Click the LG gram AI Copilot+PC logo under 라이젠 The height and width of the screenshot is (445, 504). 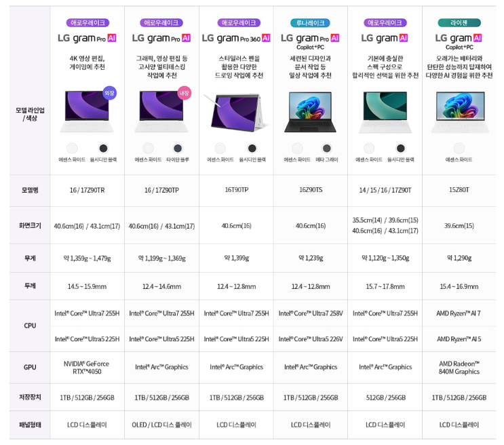(459, 42)
